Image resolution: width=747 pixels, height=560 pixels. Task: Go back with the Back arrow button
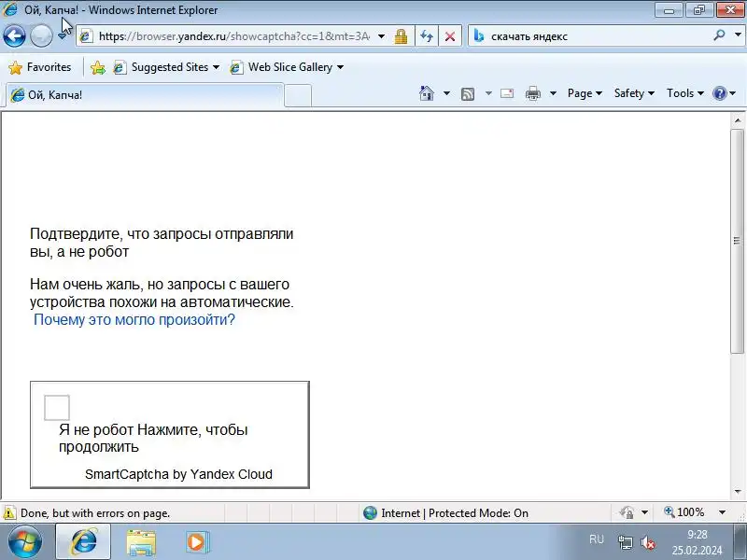(14, 35)
